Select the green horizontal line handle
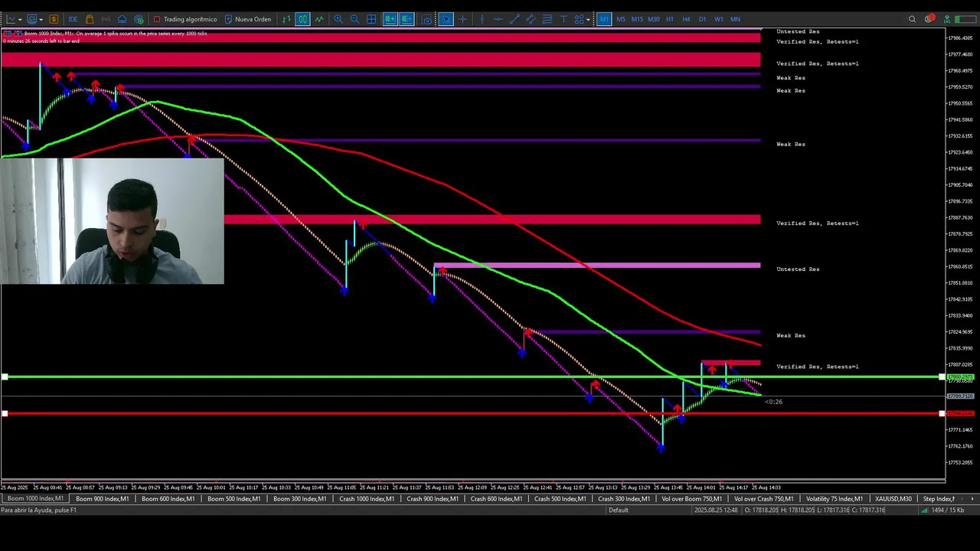The image size is (980, 551). (x=5, y=377)
